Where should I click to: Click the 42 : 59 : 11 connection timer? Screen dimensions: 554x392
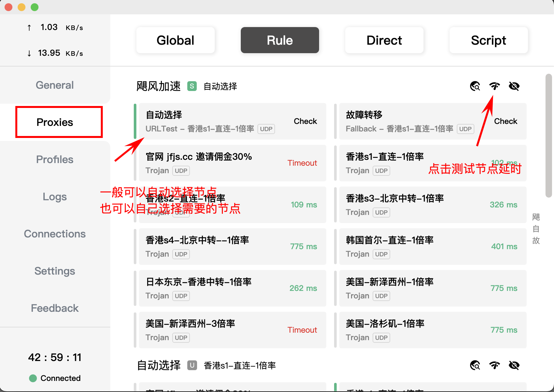(55, 357)
